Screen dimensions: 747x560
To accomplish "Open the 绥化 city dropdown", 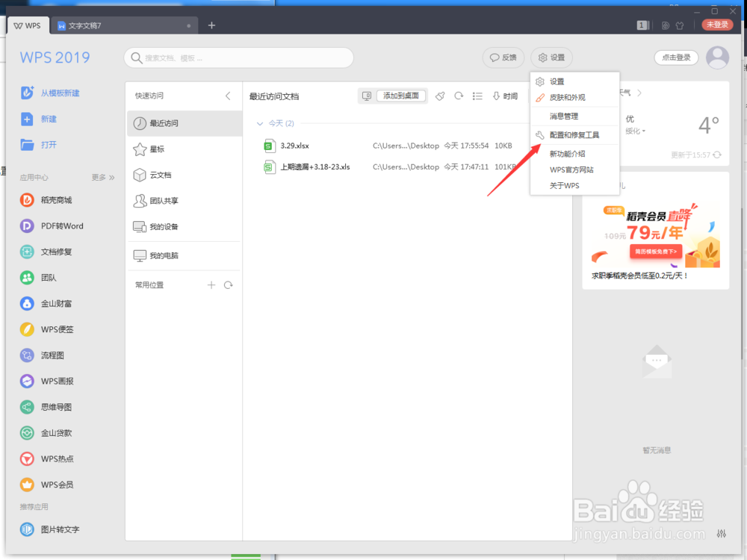I will [636, 131].
